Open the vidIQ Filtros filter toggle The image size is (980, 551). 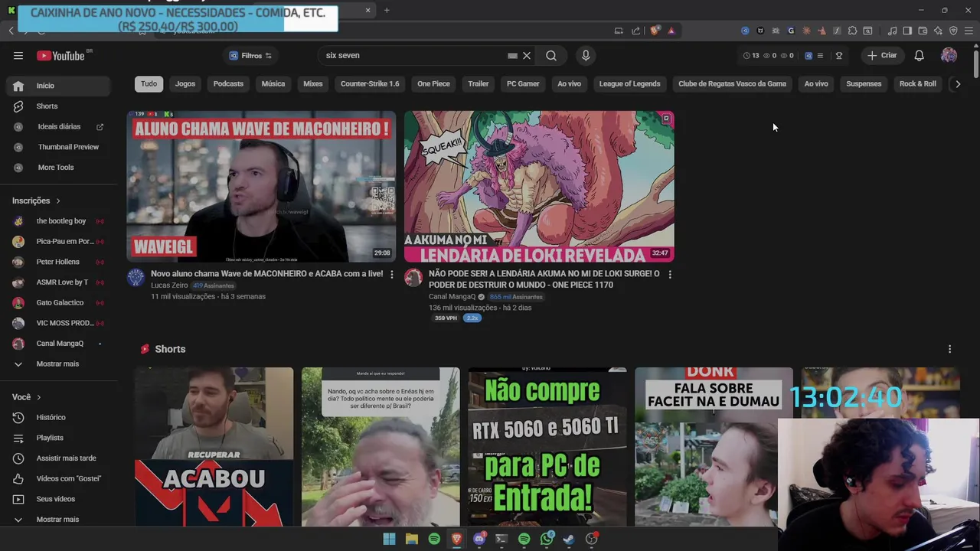[250, 56]
